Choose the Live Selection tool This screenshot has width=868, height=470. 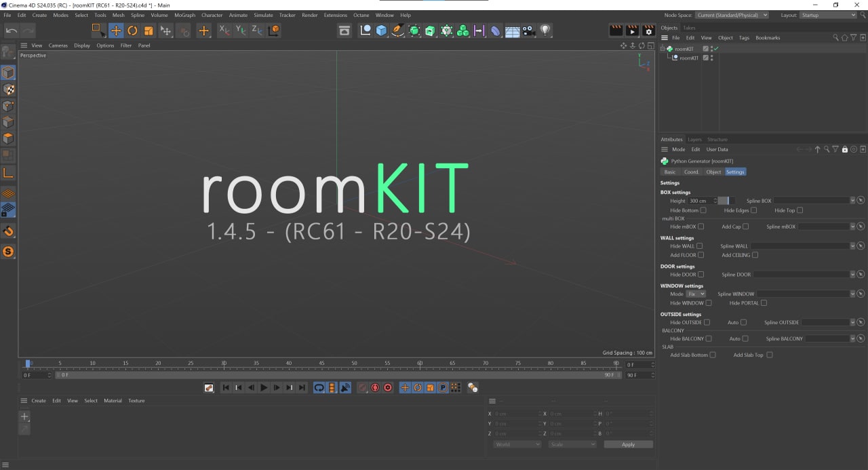pos(99,31)
